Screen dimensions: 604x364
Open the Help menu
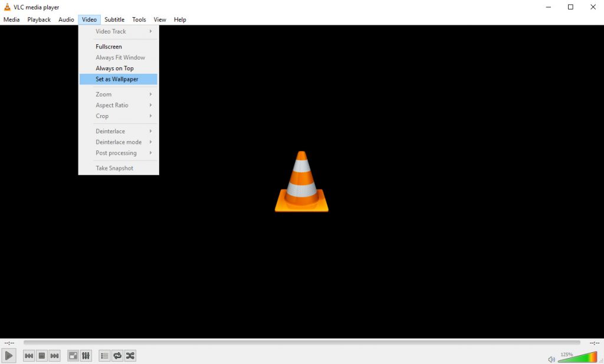(180, 19)
